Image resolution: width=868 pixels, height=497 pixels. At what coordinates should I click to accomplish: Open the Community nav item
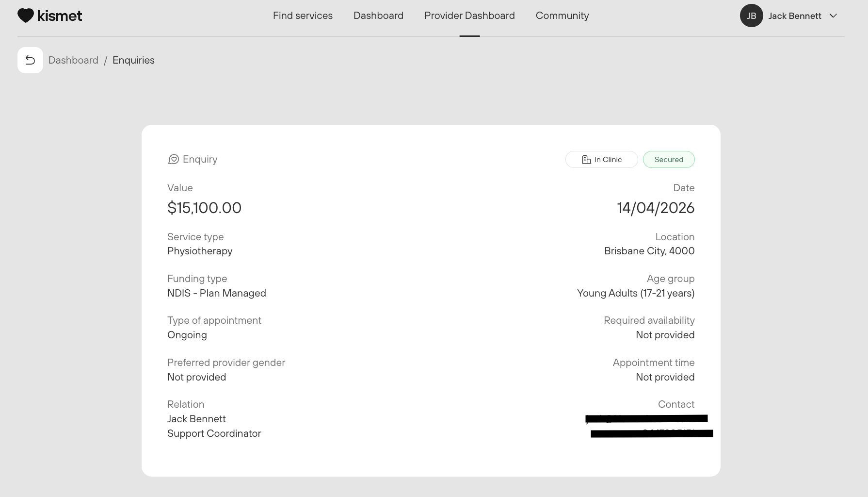pyautogui.click(x=562, y=16)
